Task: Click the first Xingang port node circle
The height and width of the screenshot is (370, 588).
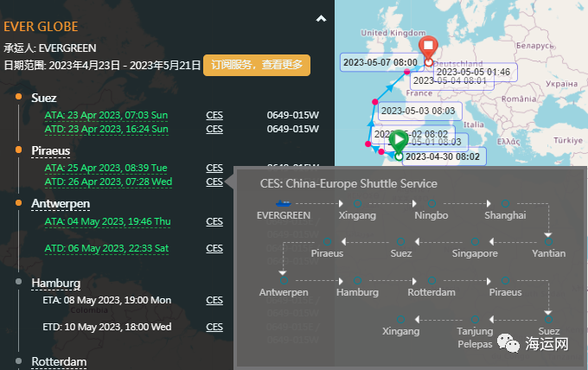Action: click(357, 203)
